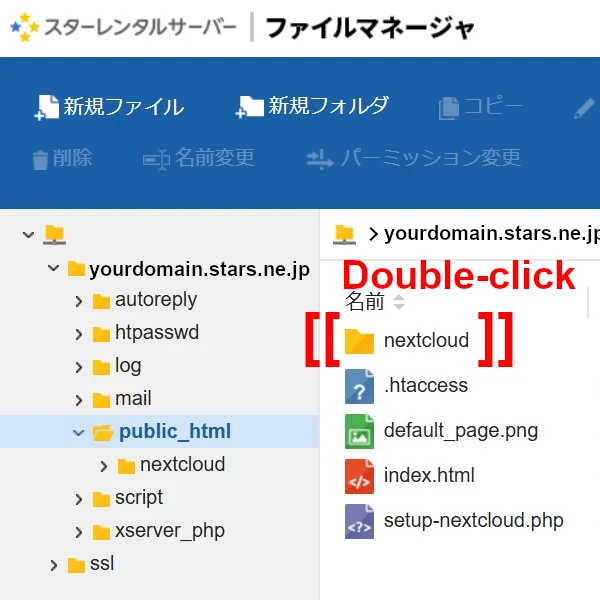Click the setup-nextcloud.php file icon
Viewport: 600px width, 600px height.
click(x=359, y=521)
